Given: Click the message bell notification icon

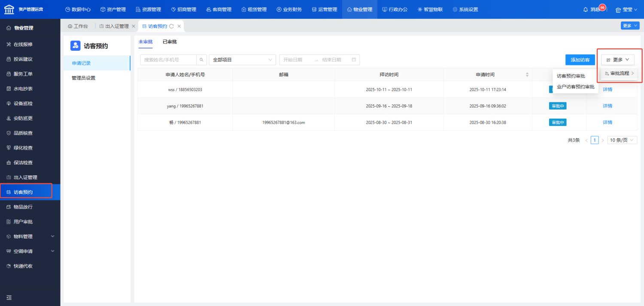Looking at the screenshot, I should point(586,9).
